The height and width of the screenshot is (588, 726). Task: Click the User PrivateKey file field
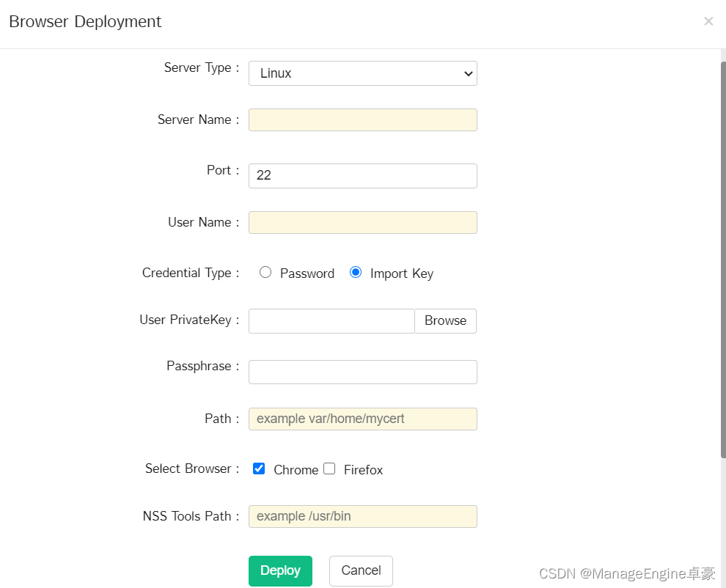(x=331, y=321)
